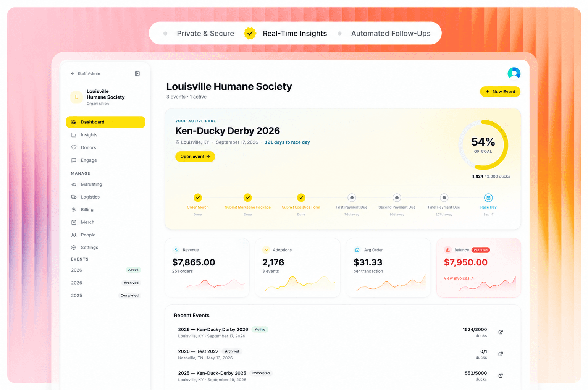This screenshot has width=588, height=390.
Task: Click the Revenue dollar icon
Action: click(176, 250)
